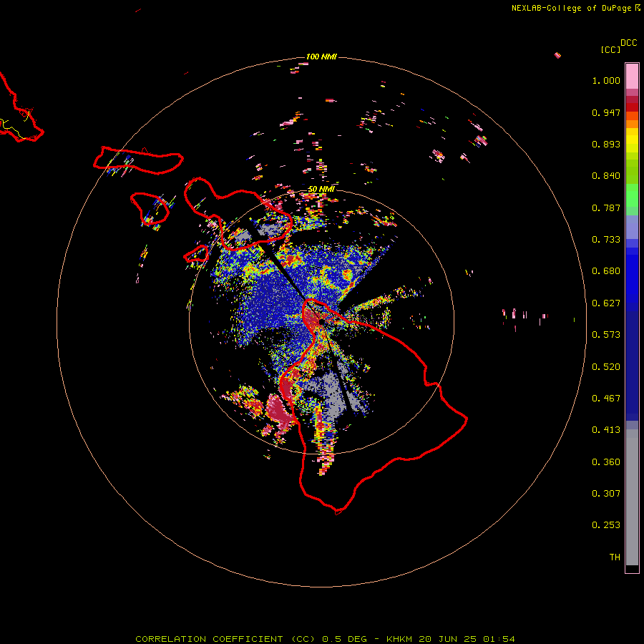This screenshot has height=644, width=644.
Task: Click the pink segment of the color bar
Action: tap(632, 77)
